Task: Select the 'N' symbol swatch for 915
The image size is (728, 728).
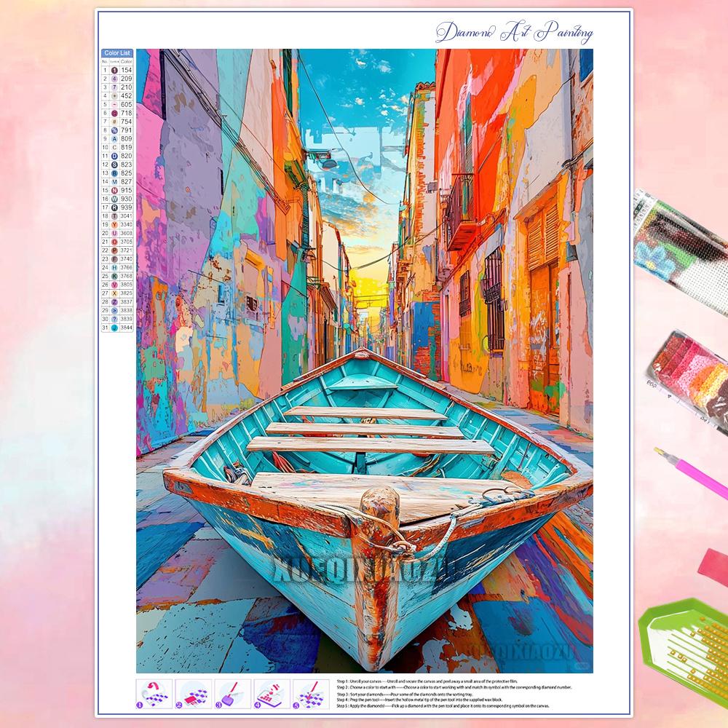Action: click(x=114, y=190)
